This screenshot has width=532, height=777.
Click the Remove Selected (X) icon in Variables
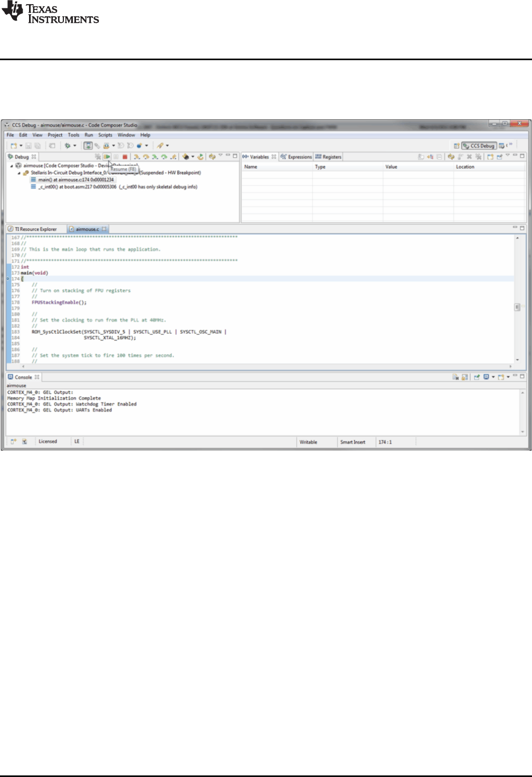click(469, 157)
